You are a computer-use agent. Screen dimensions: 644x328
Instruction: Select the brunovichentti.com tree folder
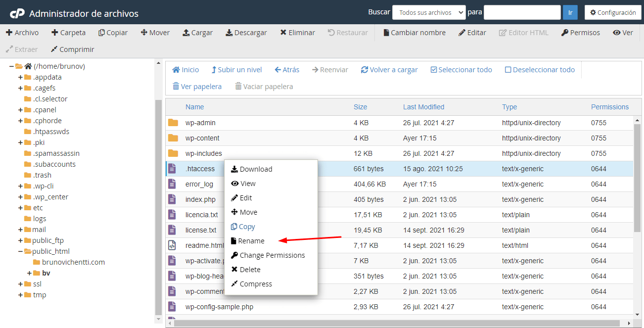click(x=73, y=262)
